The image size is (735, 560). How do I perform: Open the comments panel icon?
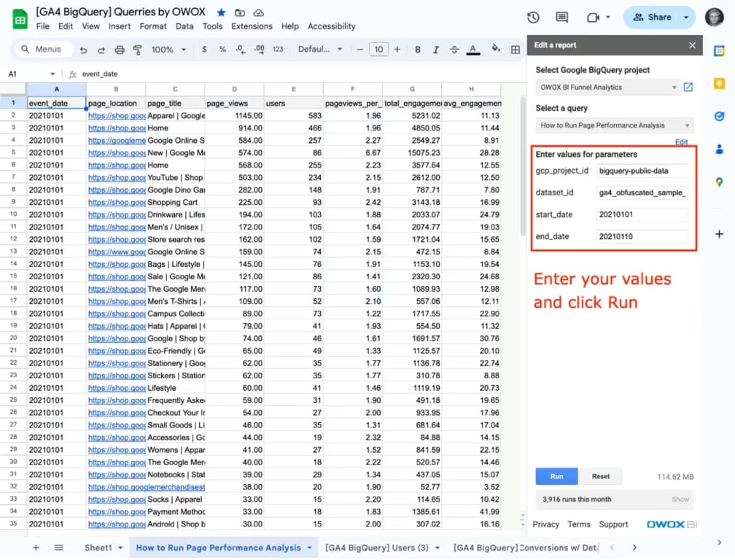(x=561, y=17)
